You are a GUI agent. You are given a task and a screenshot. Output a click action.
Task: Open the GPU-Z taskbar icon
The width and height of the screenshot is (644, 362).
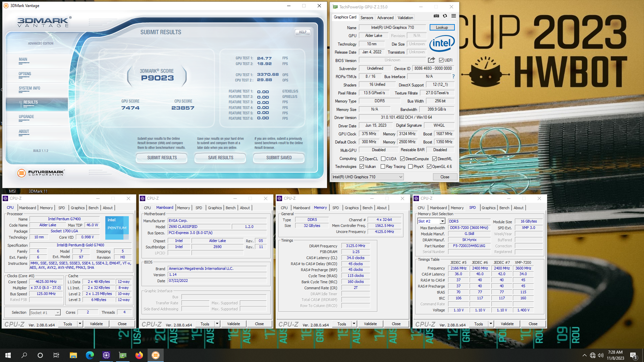click(x=122, y=355)
